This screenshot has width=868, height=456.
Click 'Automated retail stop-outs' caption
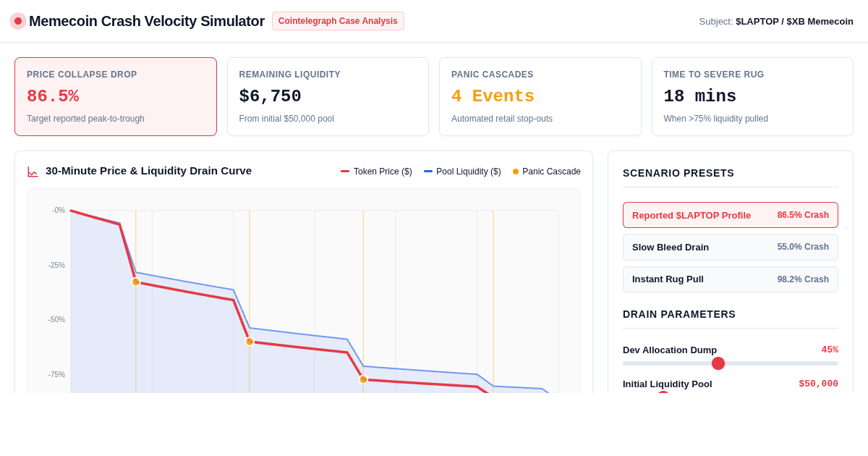502,119
